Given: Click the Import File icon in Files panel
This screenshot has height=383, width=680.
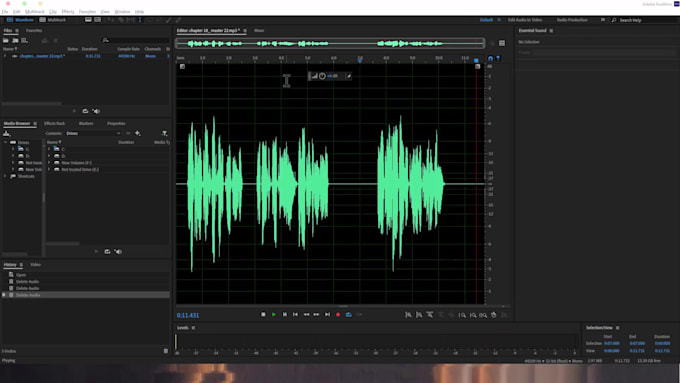Looking at the screenshot, I should (15, 40).
